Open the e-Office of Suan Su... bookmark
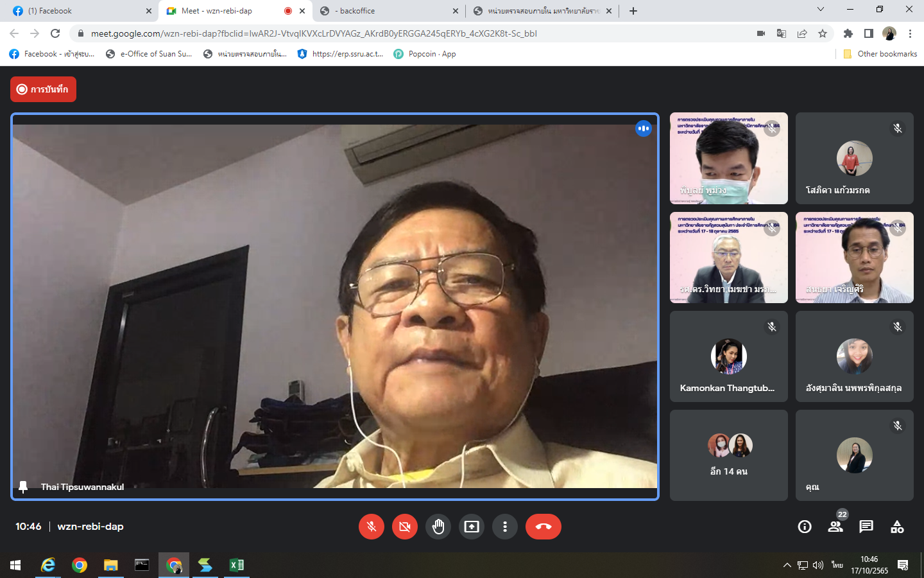Screen dimensions: 924x578 149,54
